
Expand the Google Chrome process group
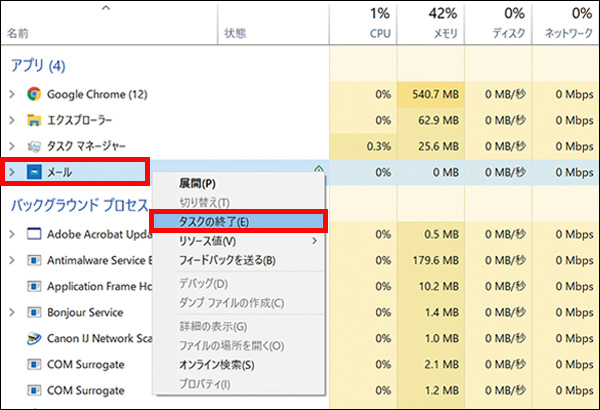click(12, 94)
